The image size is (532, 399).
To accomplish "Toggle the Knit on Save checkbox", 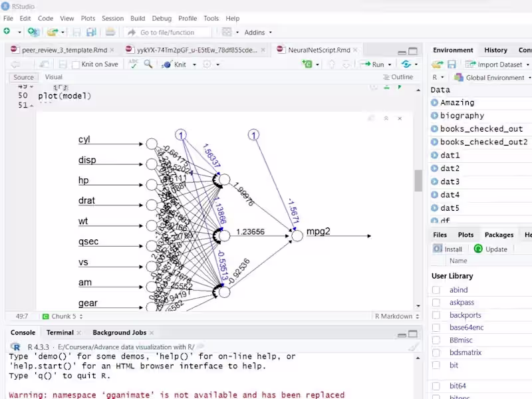I will pos(76,65).
